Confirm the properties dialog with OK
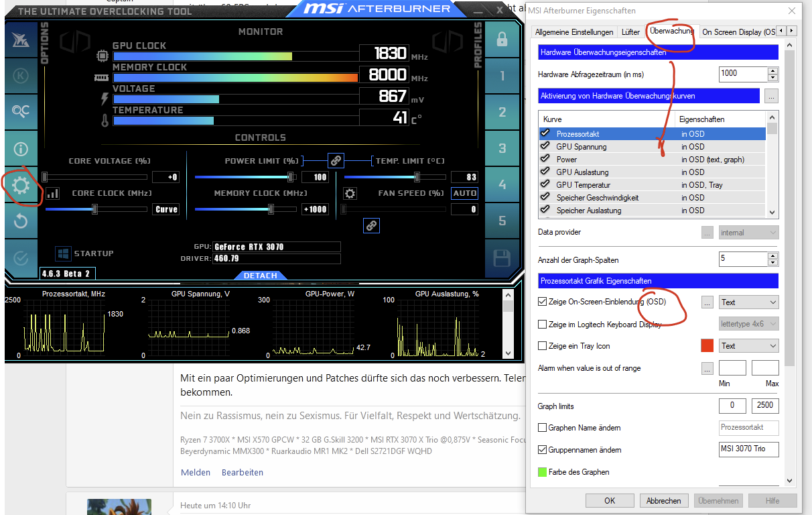812x515 pixels. (x=609, y=501)
